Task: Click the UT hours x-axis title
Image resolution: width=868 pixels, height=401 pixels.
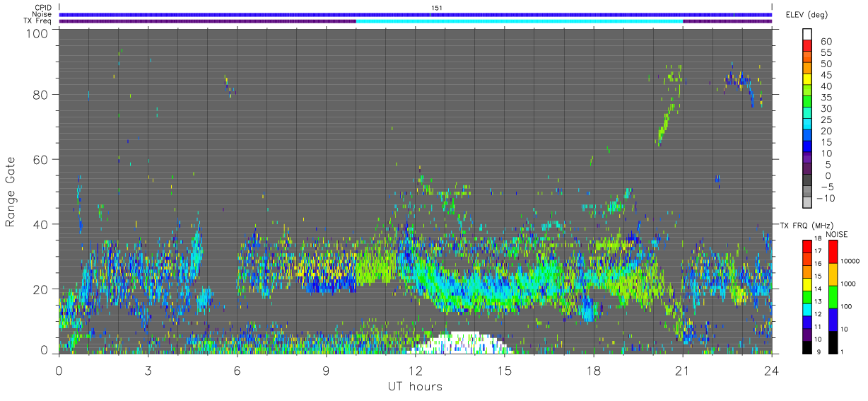Action: [x=414, y=386]
